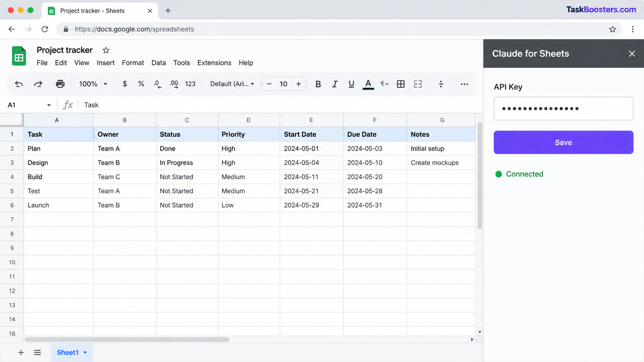Image resolution: width=644 pixels, height=362 pixels.
Task: Toggle bold formatting
Action: pos(318,84)
